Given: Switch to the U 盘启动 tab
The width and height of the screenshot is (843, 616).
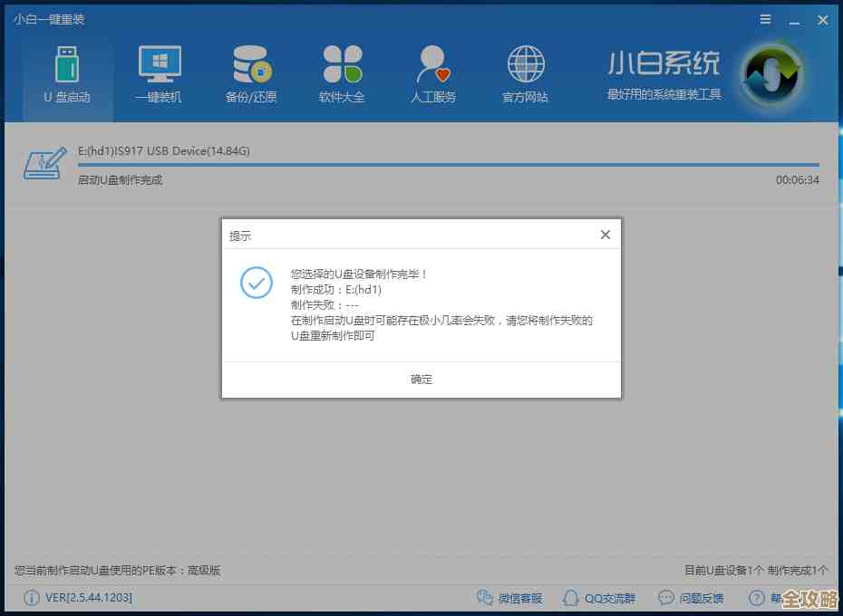Looking at the screenshot, I should [x=67, y=72].
